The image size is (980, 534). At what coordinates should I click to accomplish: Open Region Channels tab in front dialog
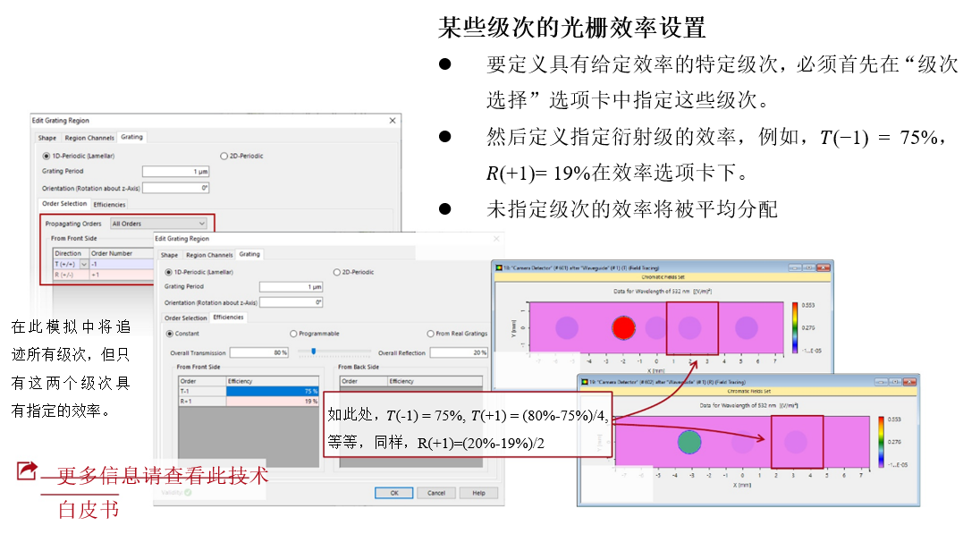(x=209, y=255)
